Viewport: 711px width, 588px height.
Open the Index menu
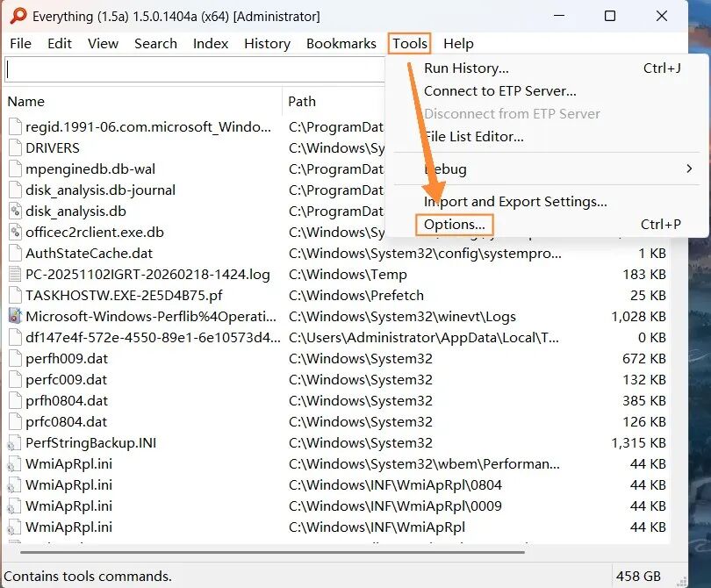211,44
